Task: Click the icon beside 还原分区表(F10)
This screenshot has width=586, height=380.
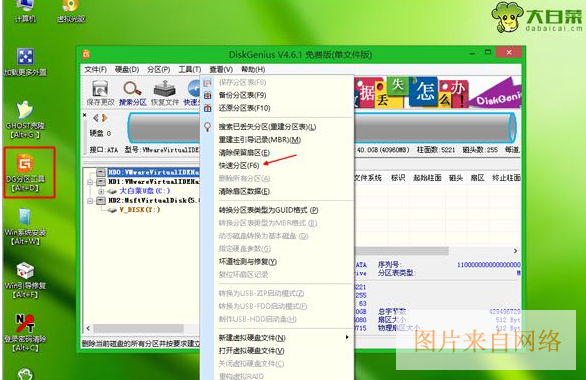Action: 207,108
